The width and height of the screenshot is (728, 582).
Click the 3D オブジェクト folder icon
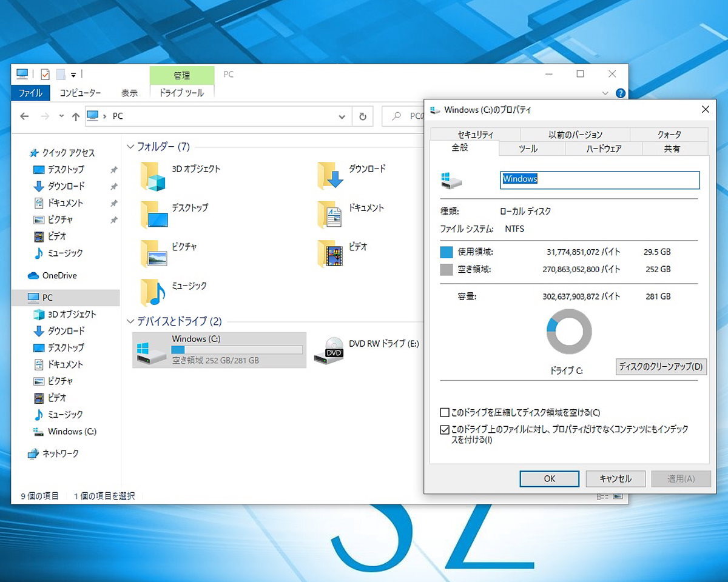(x=152, y=176)
